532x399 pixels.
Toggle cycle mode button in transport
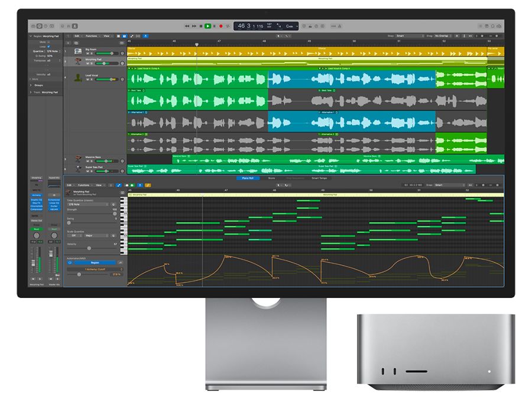(228, 26)
